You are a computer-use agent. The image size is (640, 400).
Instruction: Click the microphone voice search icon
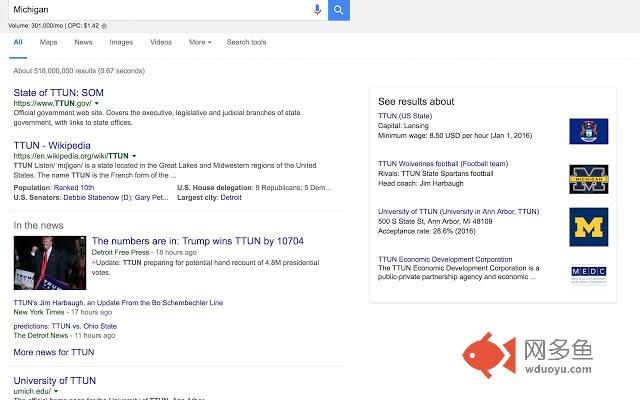318,9
